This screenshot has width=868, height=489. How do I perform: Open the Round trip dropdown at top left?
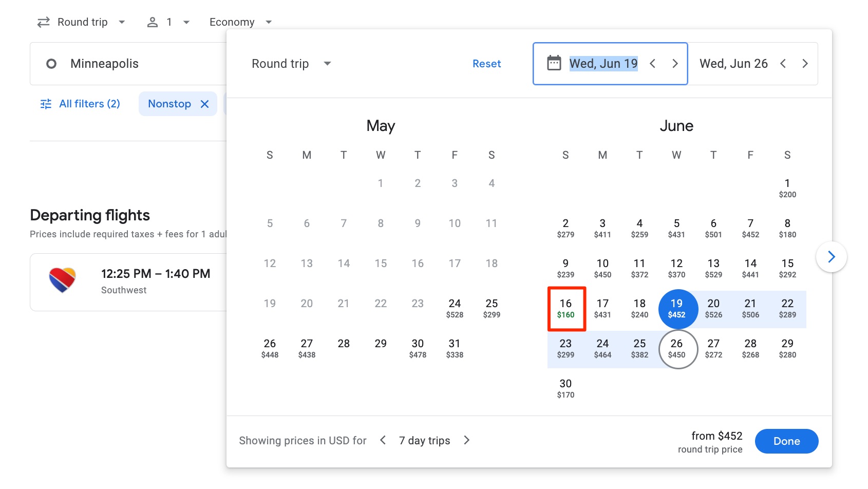82,22
